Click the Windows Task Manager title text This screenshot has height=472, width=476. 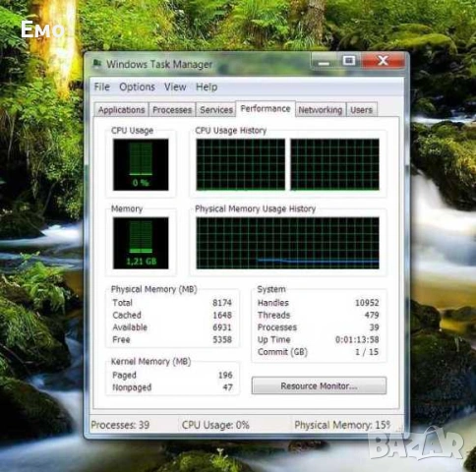pyautogui.click(x=159, y=64)
